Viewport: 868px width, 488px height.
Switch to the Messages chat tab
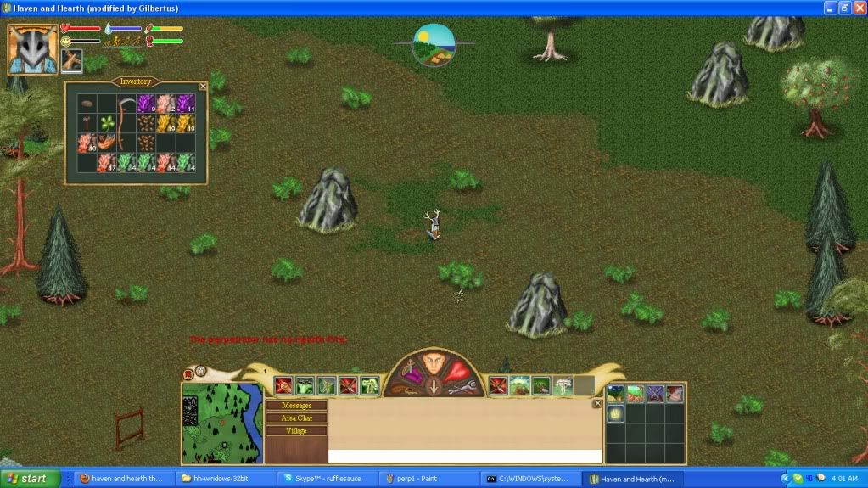tap(296, 406)
